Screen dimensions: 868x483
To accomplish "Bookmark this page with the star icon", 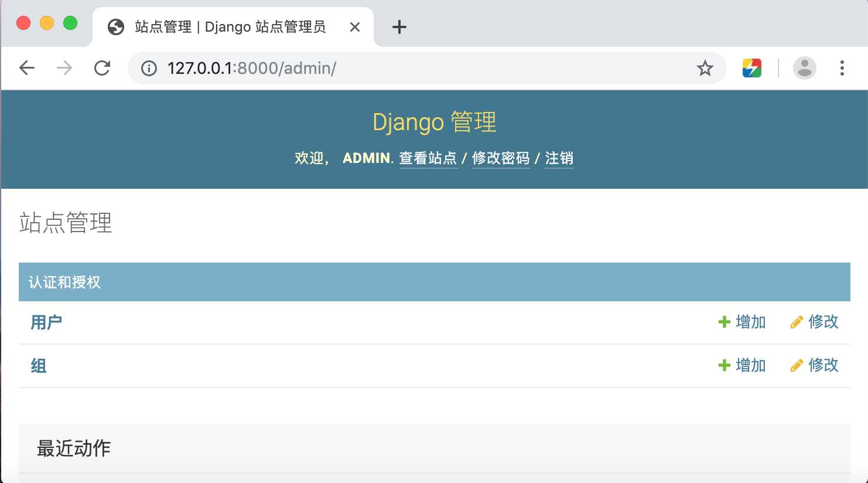I will pos(705,69).
